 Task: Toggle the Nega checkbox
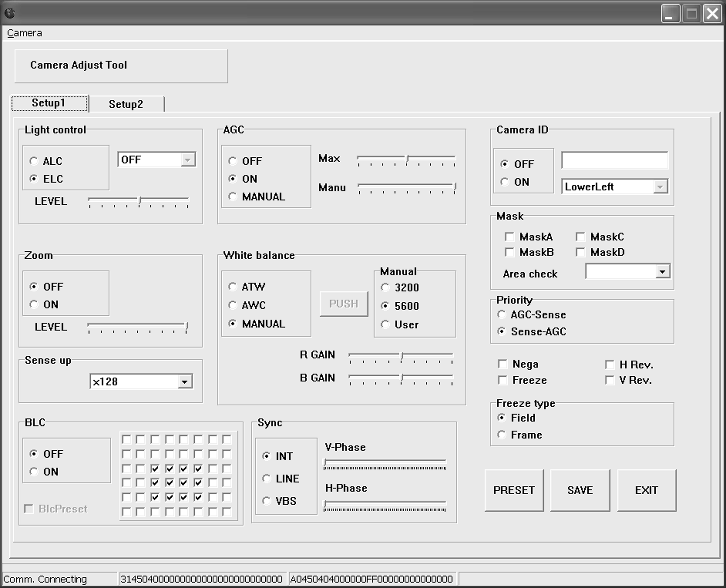(x=503, y=364)
